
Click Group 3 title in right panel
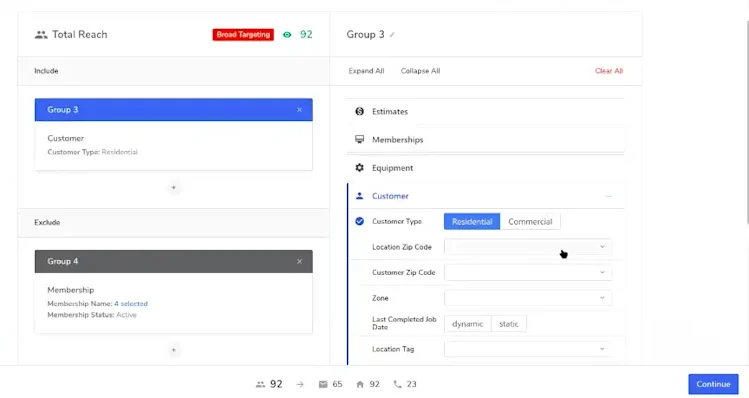click(365, 34)
